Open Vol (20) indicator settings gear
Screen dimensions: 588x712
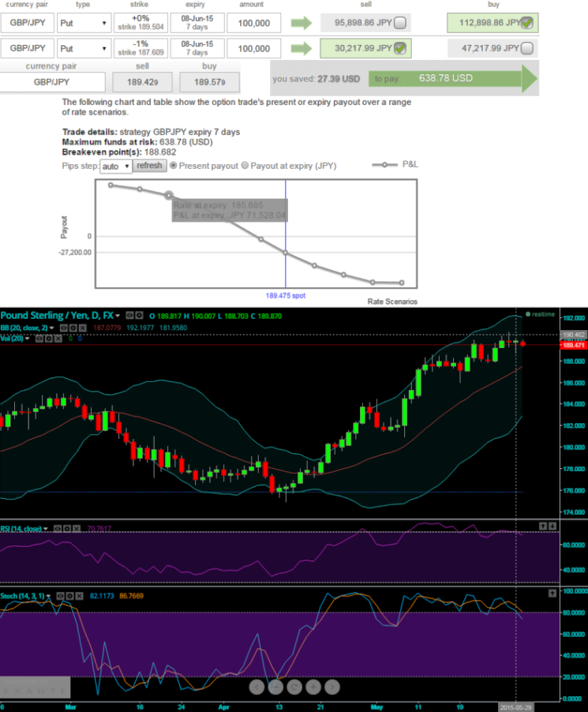point(49,338)
